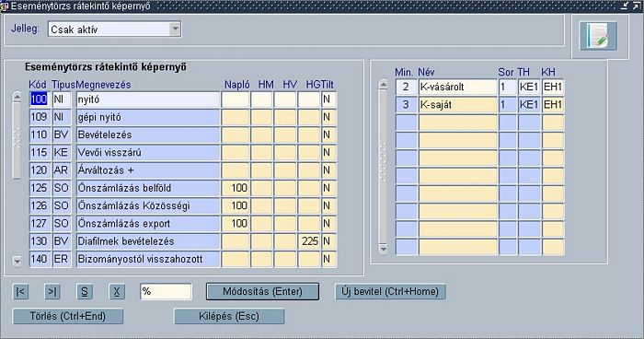
Task: Select code 110 cell
Action: 40,134
